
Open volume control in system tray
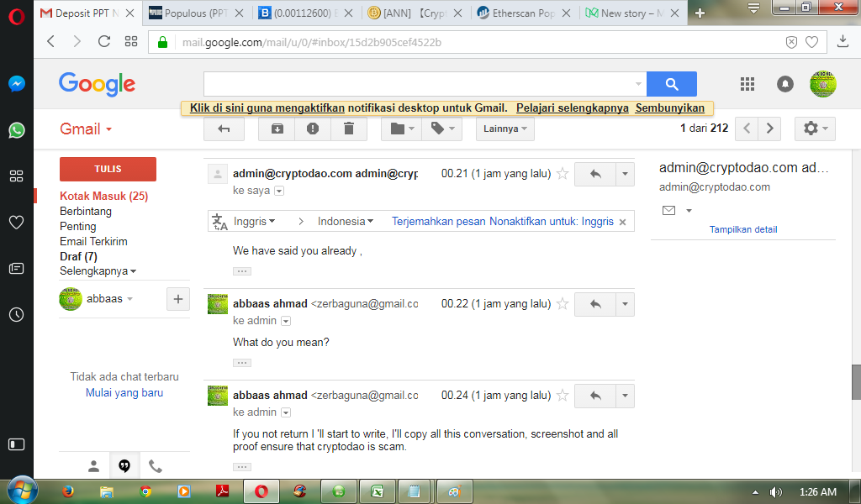[776, 492]
